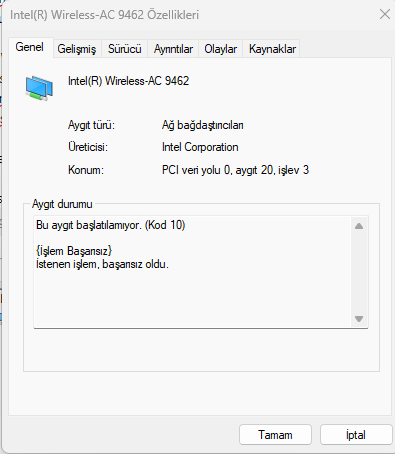Click the device status scroll down arrow

[x=359, y=319]
